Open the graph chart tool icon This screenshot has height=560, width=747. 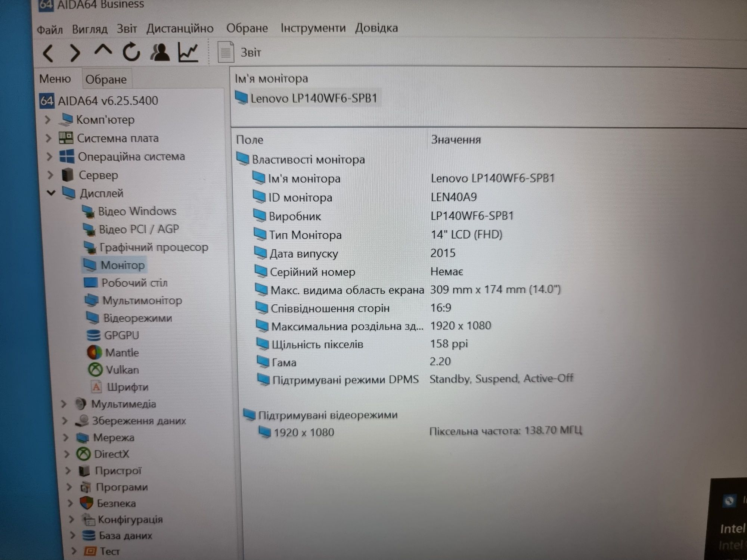[188, 52]
